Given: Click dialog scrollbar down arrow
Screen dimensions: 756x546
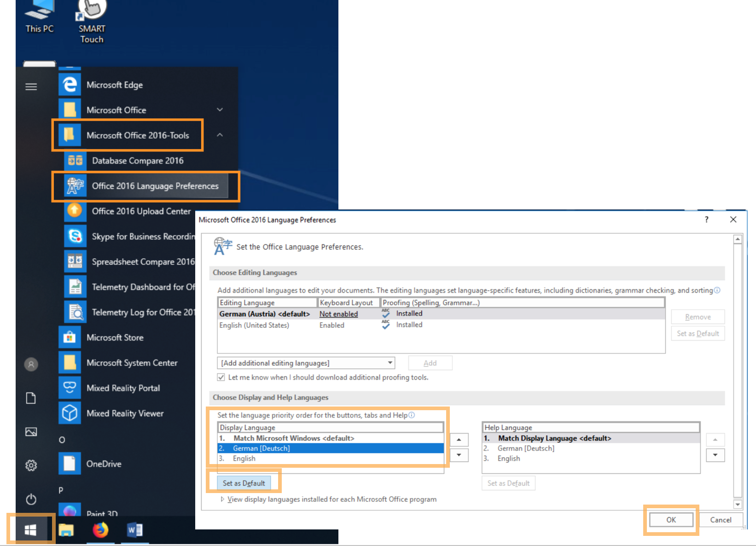Looking at the screenshot, I should tap(738, 505).
